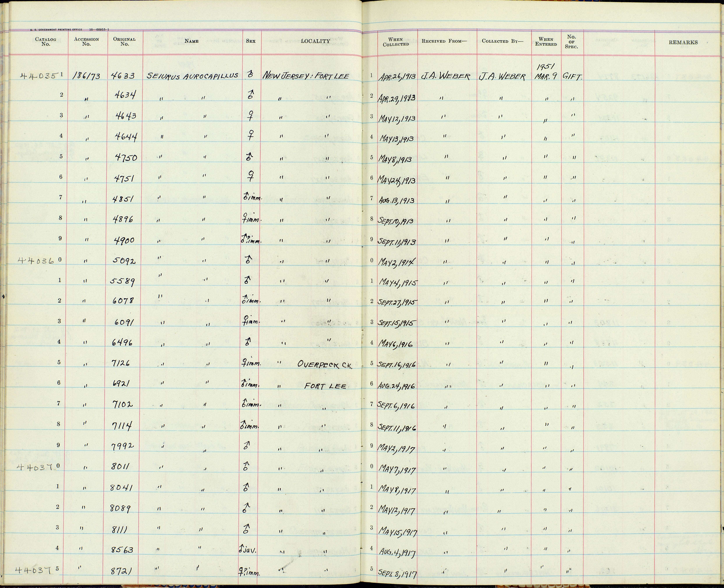Screen dimensions: 724x588
Task: Click the 'LOCALITY' column header
Action: pyautogui.click(x=316, y=41)
